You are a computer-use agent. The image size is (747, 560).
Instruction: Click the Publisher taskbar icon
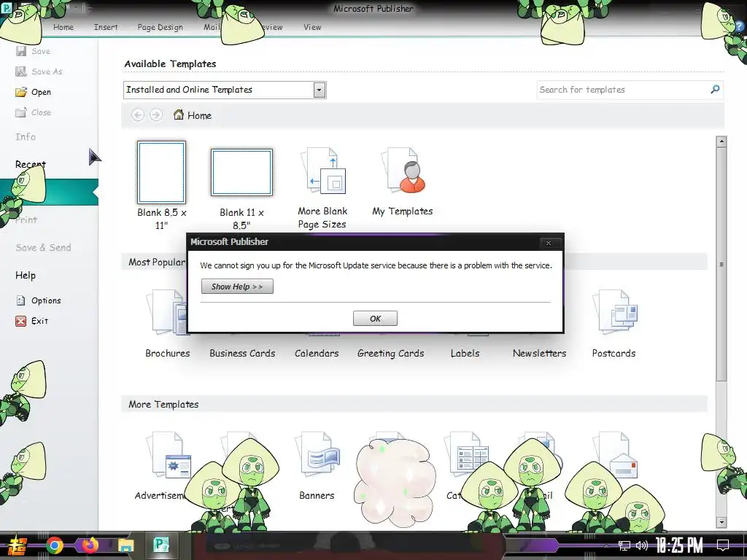point(161,545)
